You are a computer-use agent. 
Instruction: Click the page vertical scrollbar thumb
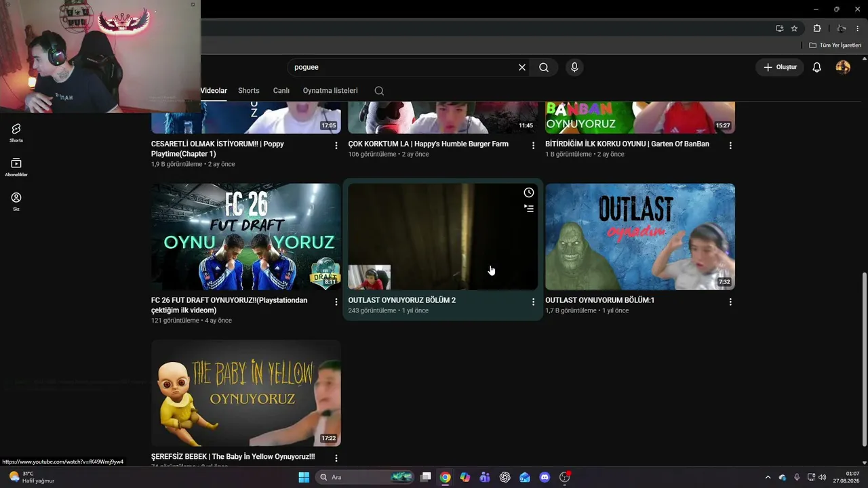[x=863, y=359]
